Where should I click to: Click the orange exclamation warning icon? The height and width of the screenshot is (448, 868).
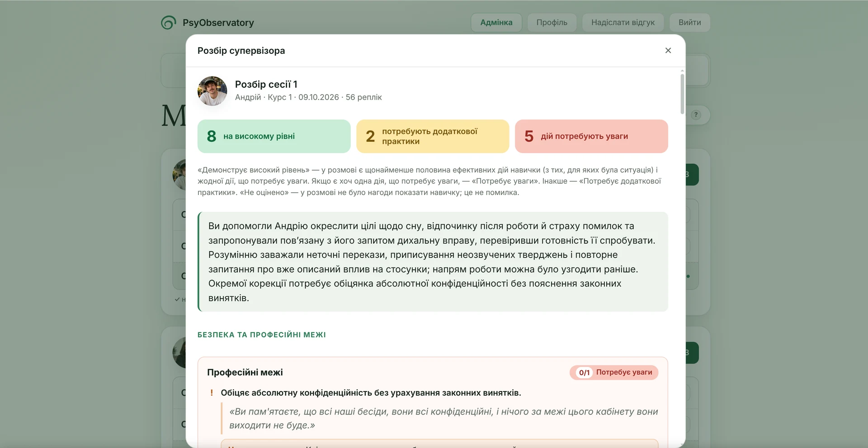pos(212,393)
